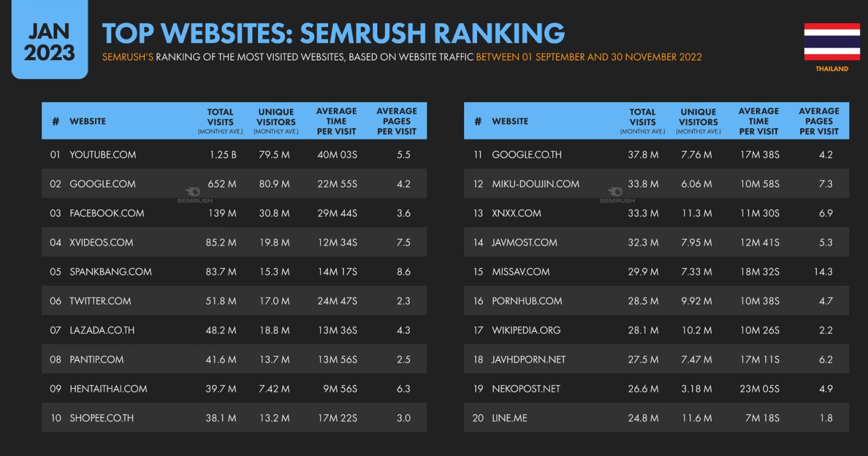The width and height of the screenshot is (868, 456).
Task: Open the LINE.ME entry at rank 20
Action: click(509, 419)
